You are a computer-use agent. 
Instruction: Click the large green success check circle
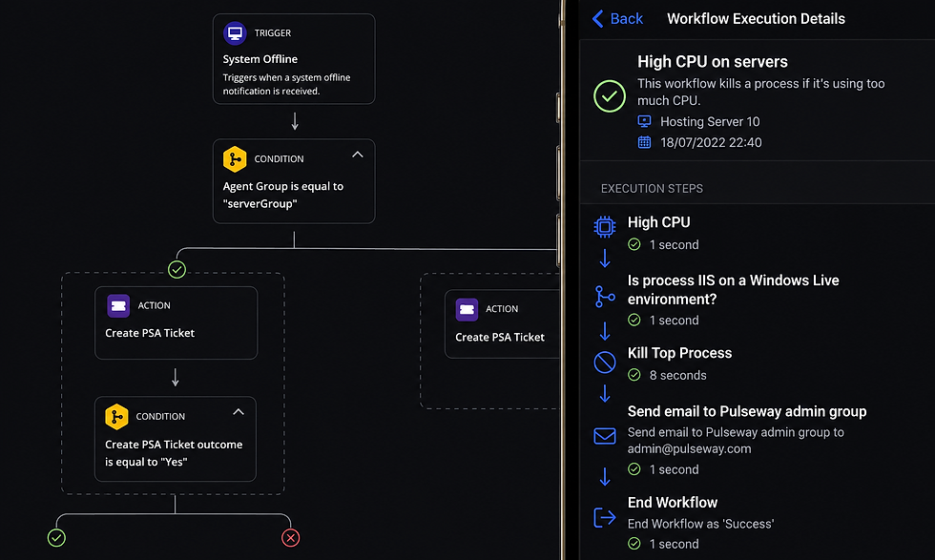[x=610, y=96]
